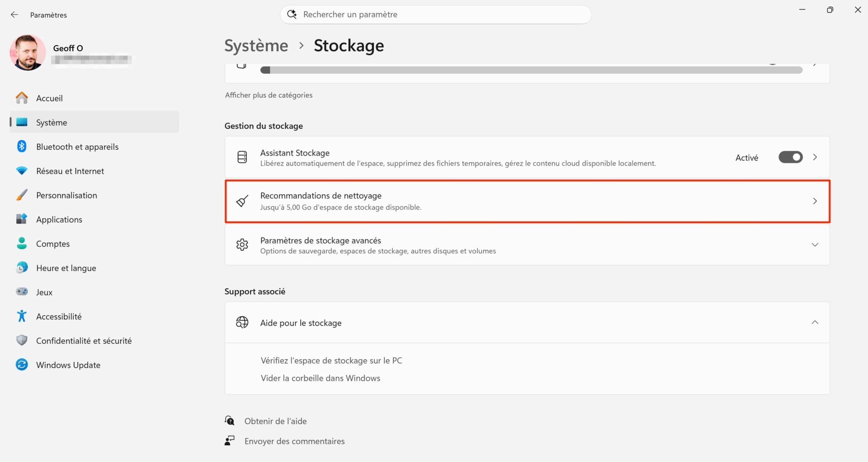The image size is (868, 462).
Task: Select the Jeux controller icon
Action: click(22, 292)
